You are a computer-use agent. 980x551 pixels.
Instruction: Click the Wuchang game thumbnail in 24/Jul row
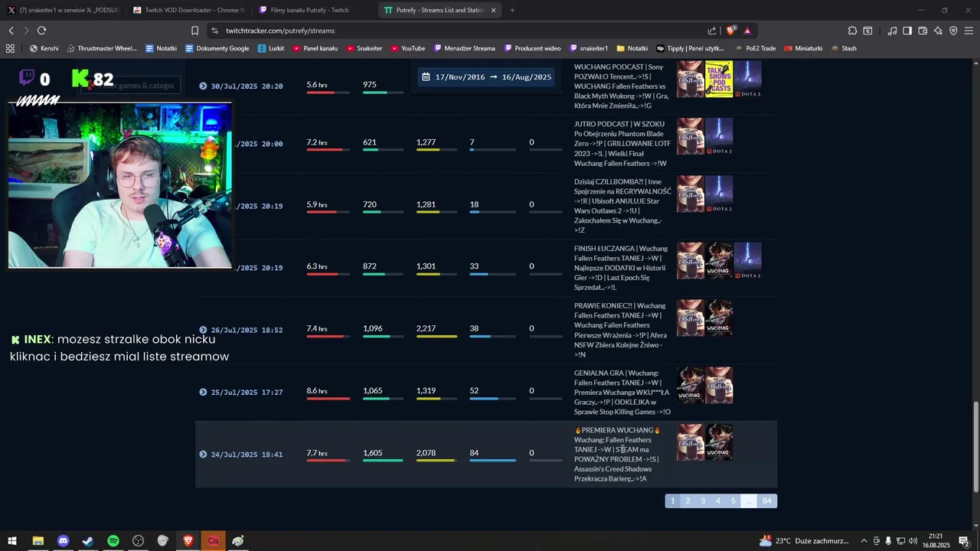point(719,442)
